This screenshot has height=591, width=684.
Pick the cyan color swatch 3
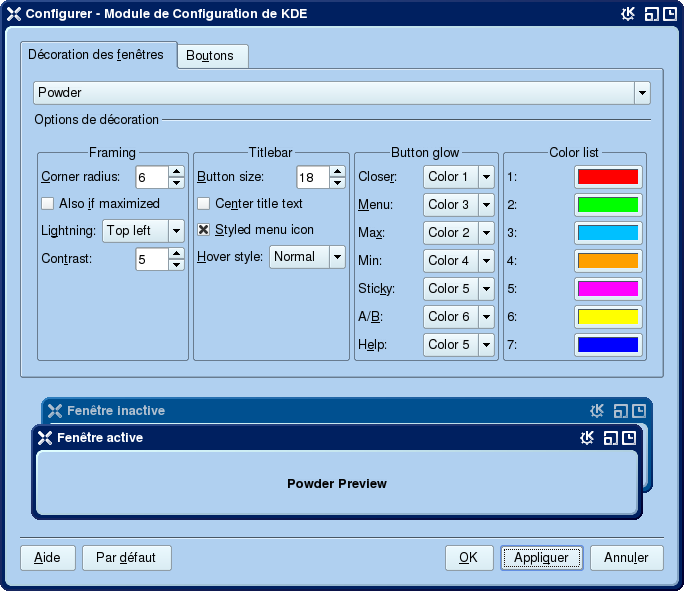point(608,233)
